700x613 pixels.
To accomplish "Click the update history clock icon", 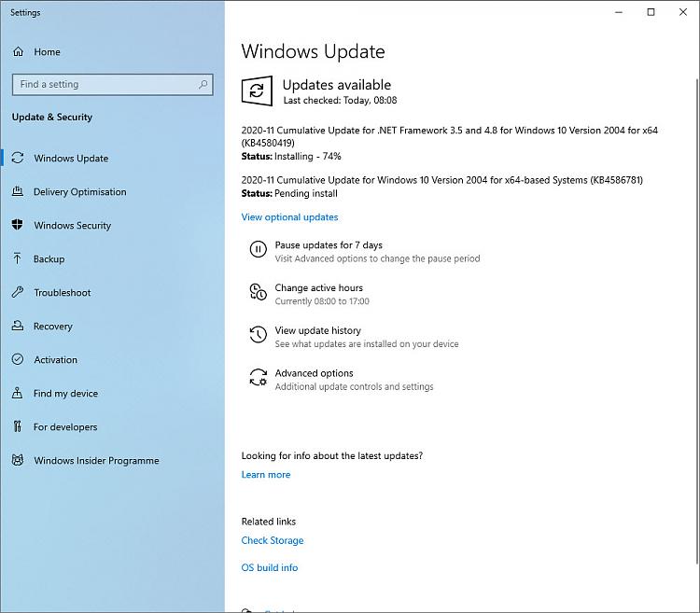I will click(258, 335).
